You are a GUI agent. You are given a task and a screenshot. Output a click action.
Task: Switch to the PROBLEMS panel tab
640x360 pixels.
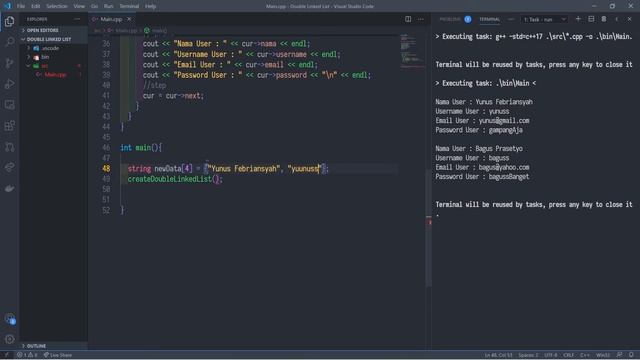click(455, 19)
